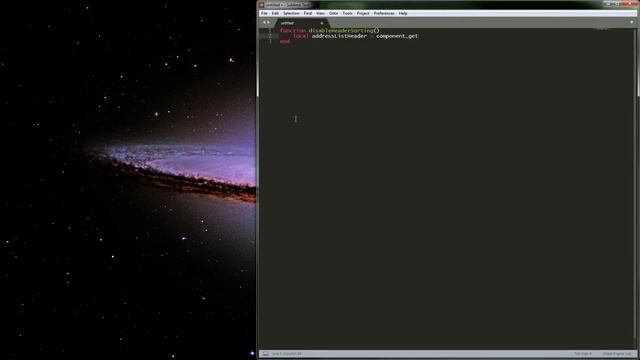This screenshot has height=360, width=640.
Task: Open the tab list dropdown arrow
Action: pyautogui.click(x=631, y=22)
